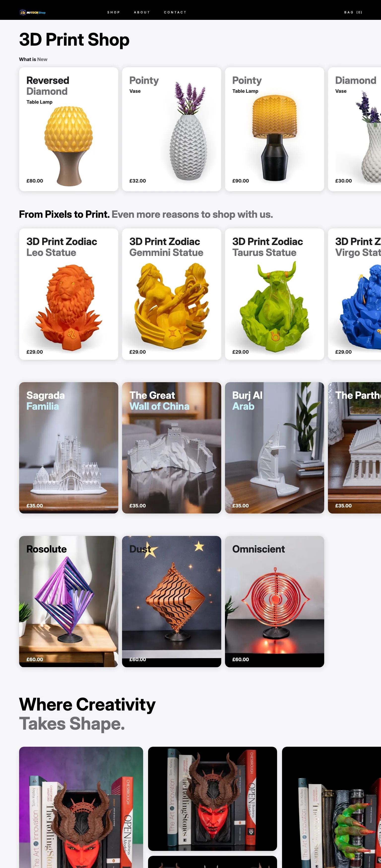Open the SHOP menu item
The width and height of the screenshot is (381, 868).
(114, 12)
